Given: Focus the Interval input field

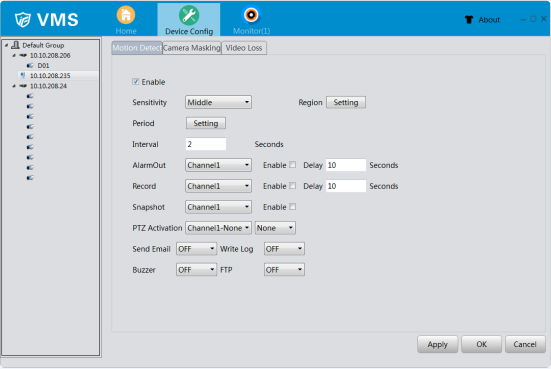Looking at the screenshot, I should [206, 144].
